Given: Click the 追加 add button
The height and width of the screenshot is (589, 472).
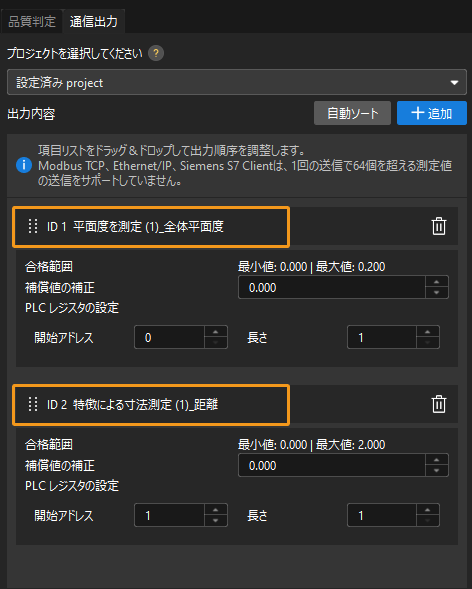Looking at the screenshot, I should point(432,113).
